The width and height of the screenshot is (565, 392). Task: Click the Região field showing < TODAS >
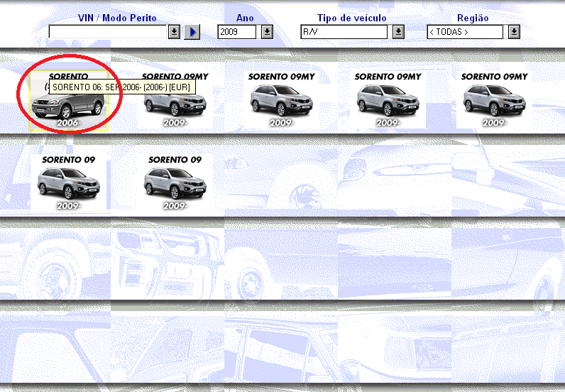click(x=465, y=32)
